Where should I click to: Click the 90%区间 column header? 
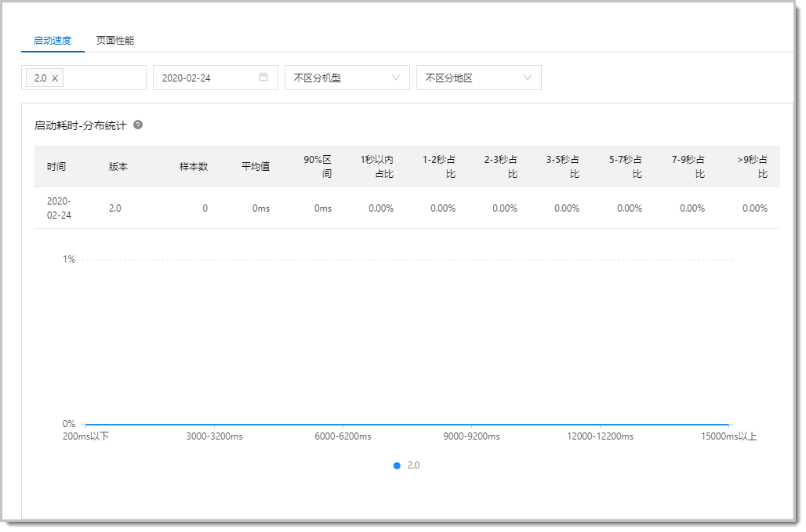[x=318, y=166]
